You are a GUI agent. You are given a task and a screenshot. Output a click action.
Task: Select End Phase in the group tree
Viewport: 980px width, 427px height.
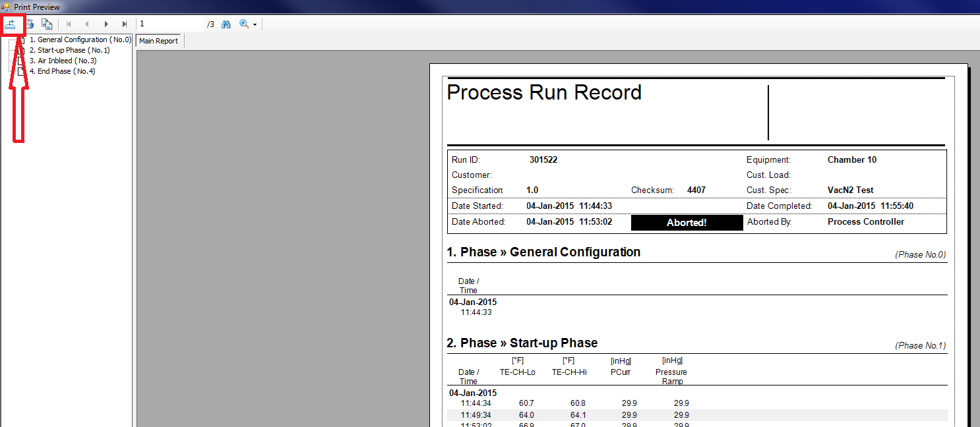[x=65, y=71]
